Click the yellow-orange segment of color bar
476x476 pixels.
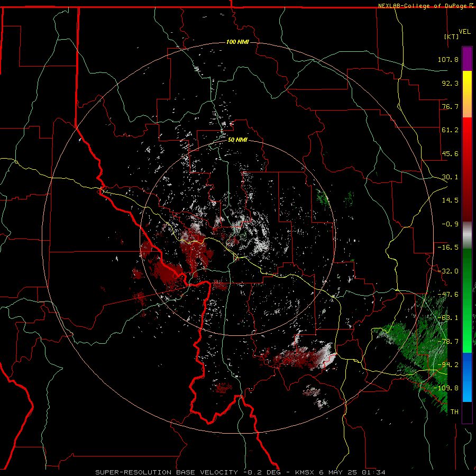pyautogui.click(x=467, y=94)
